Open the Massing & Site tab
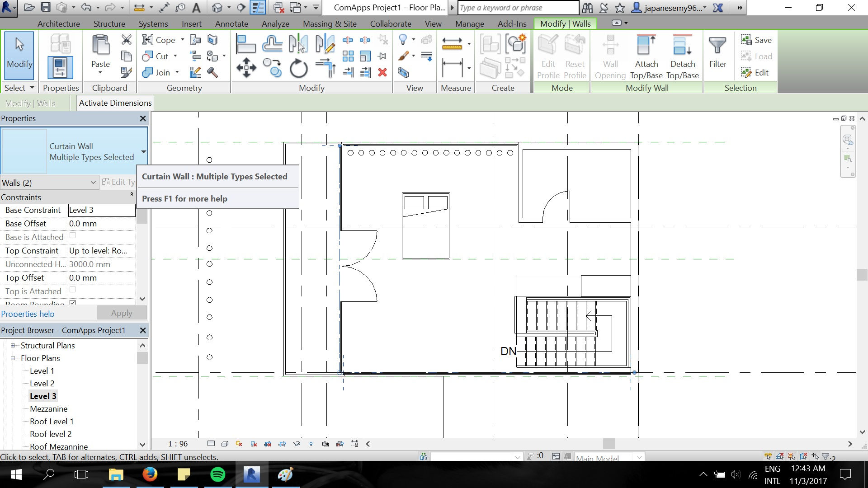This screenshot has width=868, height=488. [330, 23]
